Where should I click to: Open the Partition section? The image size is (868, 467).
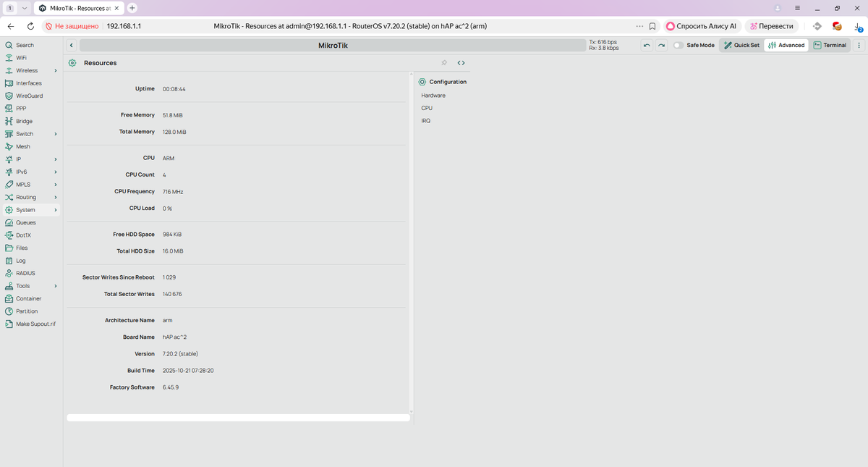(27, 311)
